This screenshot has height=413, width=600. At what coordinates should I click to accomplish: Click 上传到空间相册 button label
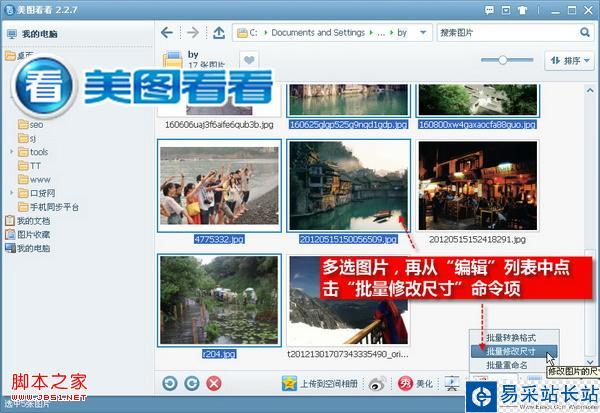pos(329,384)
